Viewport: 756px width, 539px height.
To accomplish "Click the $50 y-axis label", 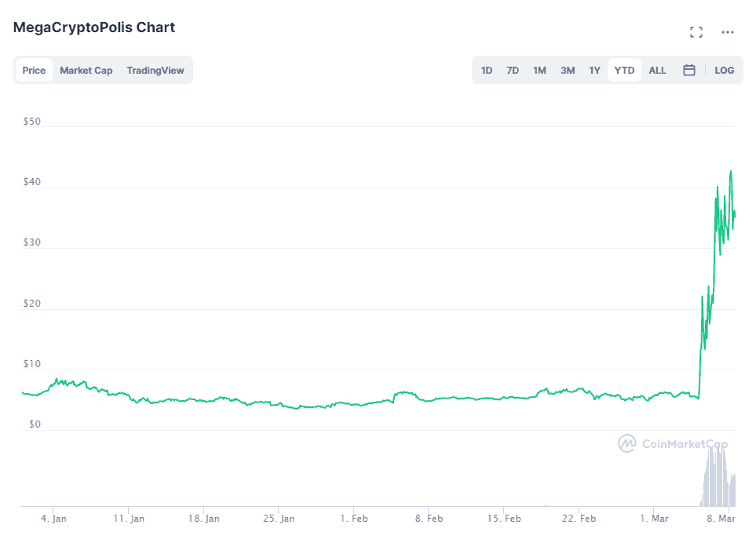I will click(x=32, y=122).
